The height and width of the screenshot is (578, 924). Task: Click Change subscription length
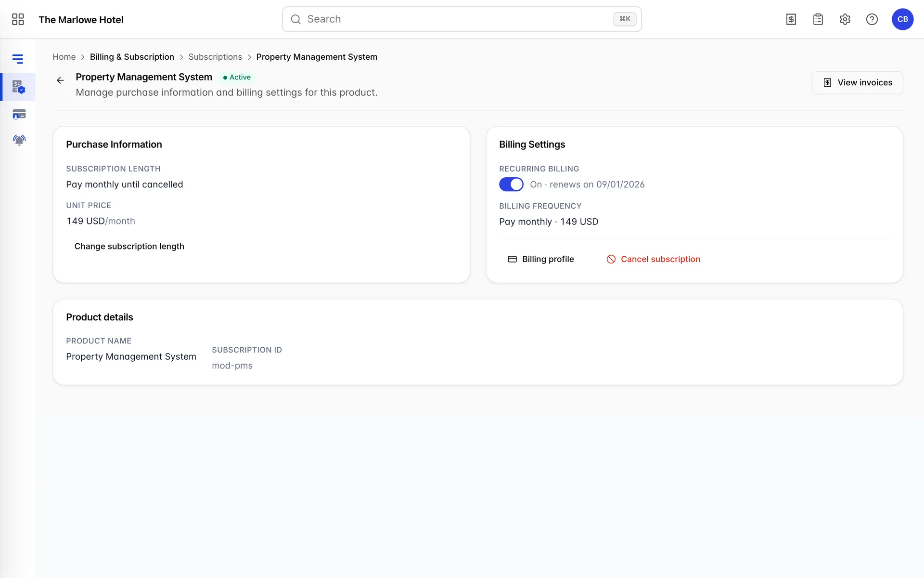(129, 246)
